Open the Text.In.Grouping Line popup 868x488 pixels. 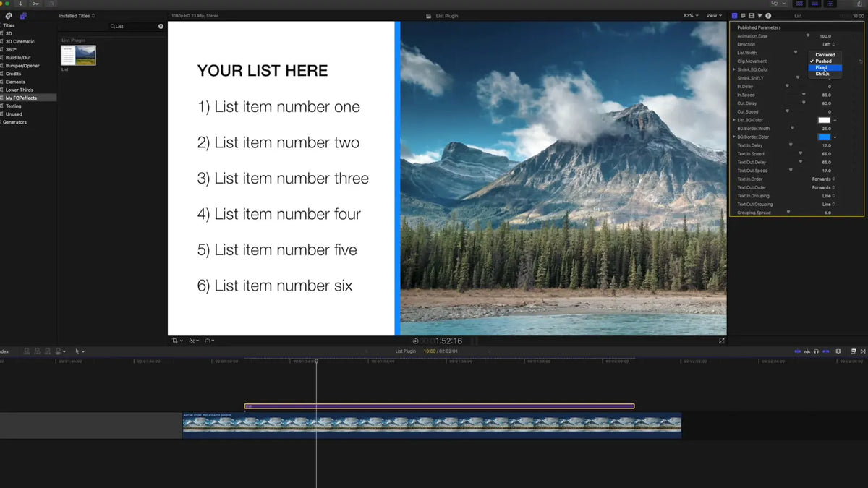828,196
